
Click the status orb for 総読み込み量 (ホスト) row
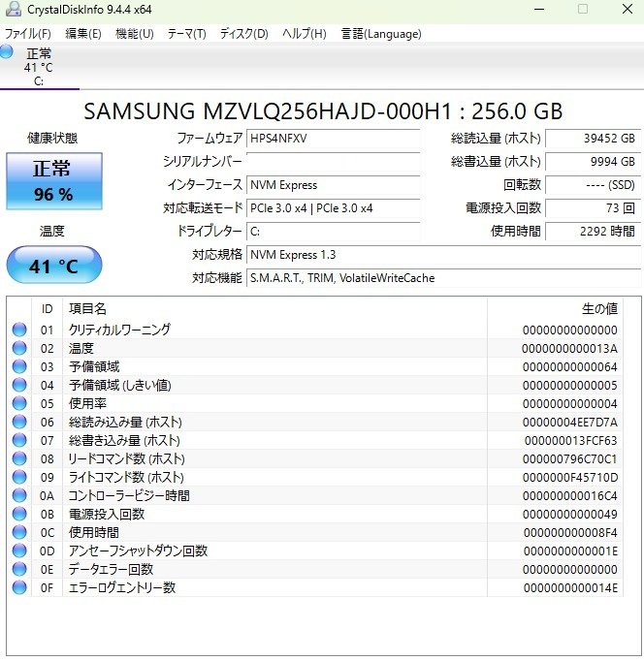tap(19, 422)
